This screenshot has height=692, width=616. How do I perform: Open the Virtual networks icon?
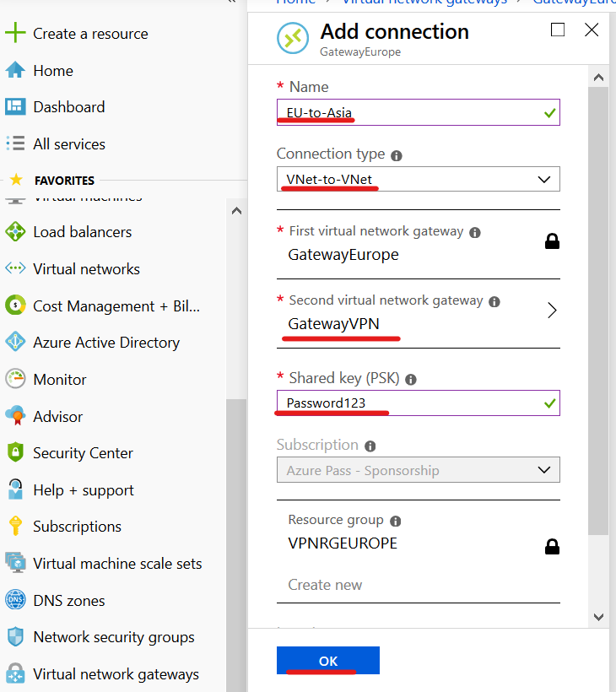[x=15, y=268]
